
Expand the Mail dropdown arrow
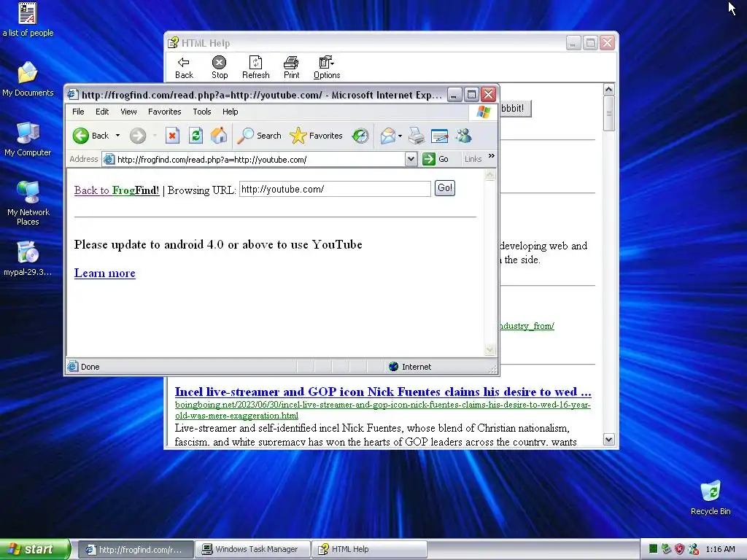(x=400, y=136)
